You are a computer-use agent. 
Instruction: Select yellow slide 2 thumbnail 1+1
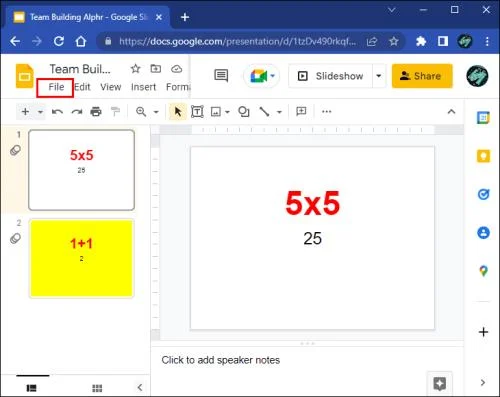82,258
